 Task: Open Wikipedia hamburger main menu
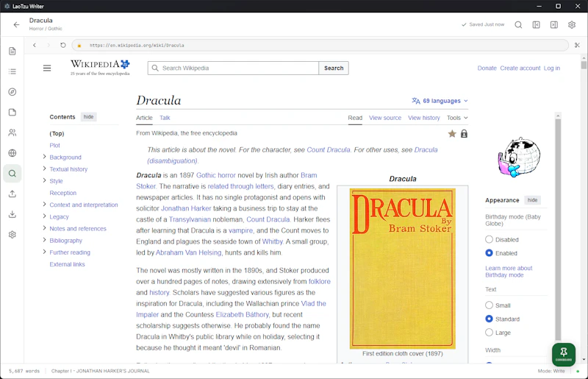(47, 68)
